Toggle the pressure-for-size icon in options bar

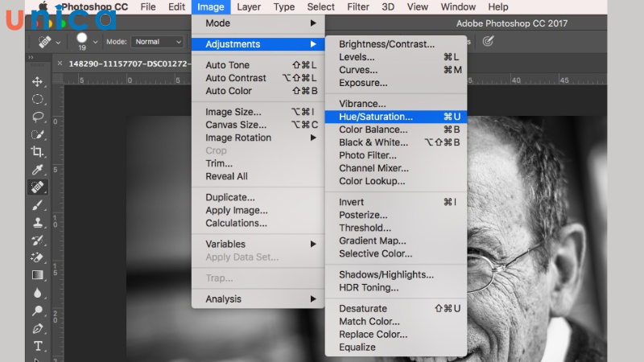[488, 41]
